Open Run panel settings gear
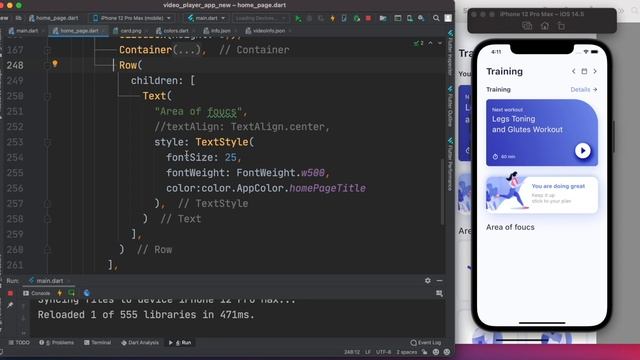Viewport: 640px width, 360px height. click(427, 280)
